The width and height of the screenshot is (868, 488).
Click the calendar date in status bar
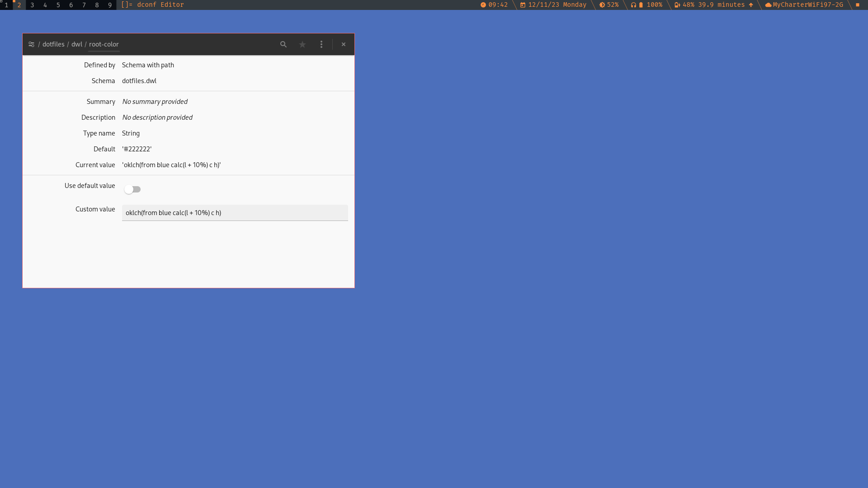click(557, 5)
